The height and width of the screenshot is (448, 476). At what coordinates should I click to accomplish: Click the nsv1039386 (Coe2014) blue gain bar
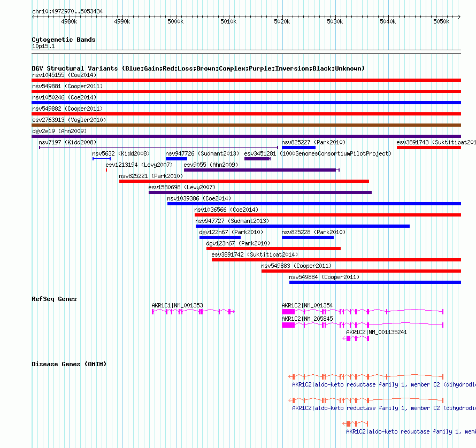314,204
